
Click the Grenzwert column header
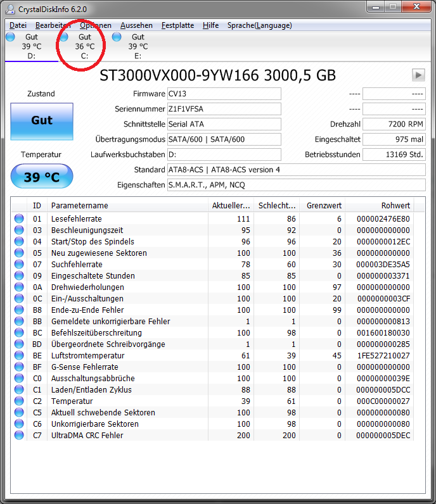coord(322,205)
